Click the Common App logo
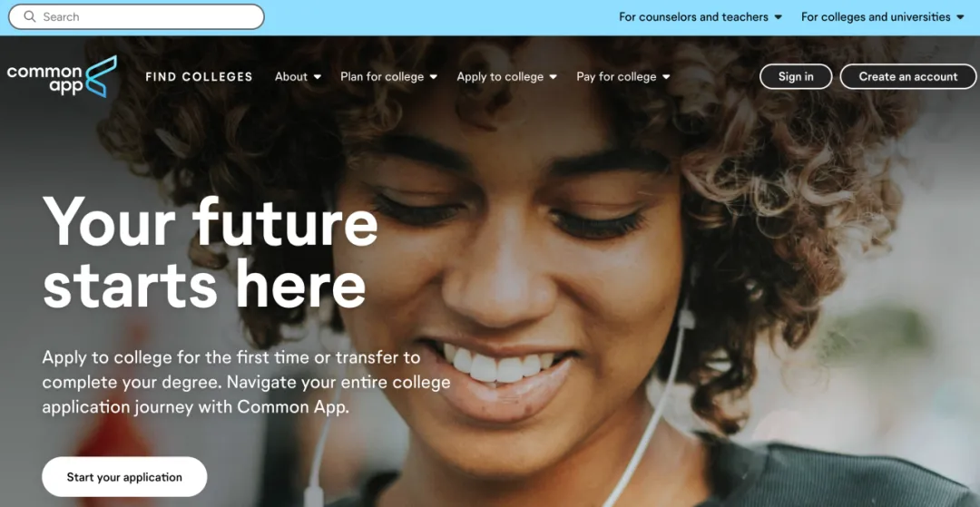 click(62, 77)
